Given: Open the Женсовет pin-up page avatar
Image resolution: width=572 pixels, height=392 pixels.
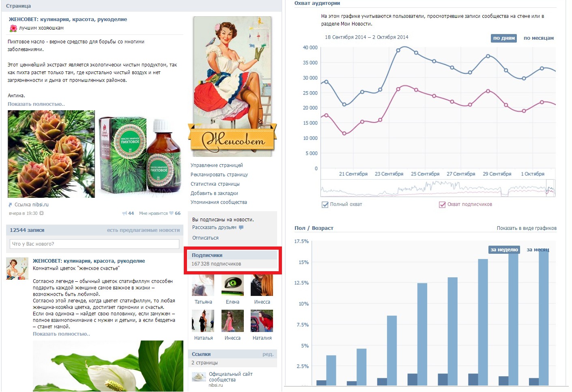Looking at the screenshot, I should (232, 86).
